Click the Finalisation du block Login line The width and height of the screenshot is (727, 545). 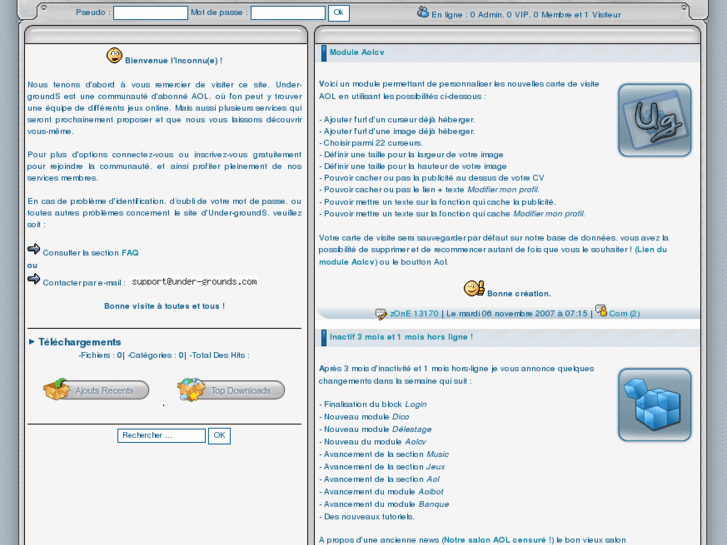[373, 404]
